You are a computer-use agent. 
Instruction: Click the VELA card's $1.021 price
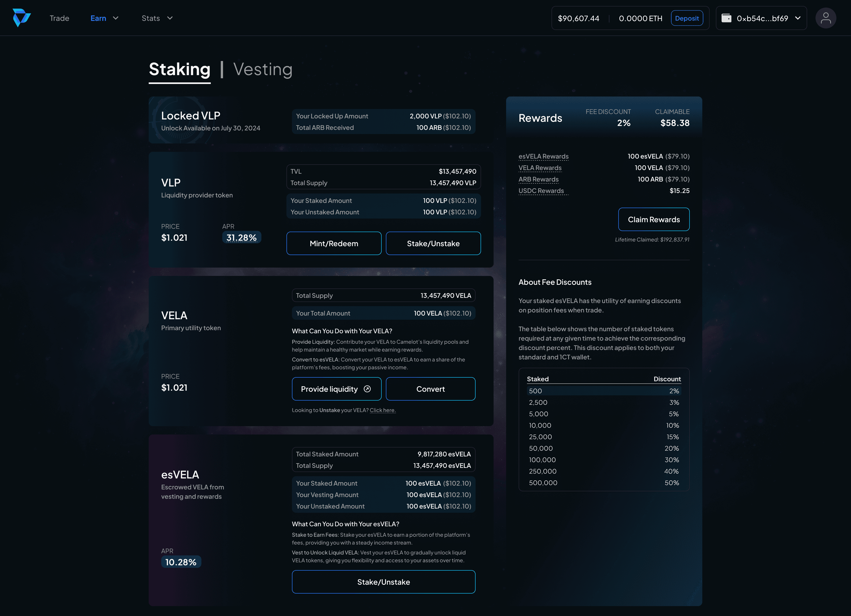point(174,388)
